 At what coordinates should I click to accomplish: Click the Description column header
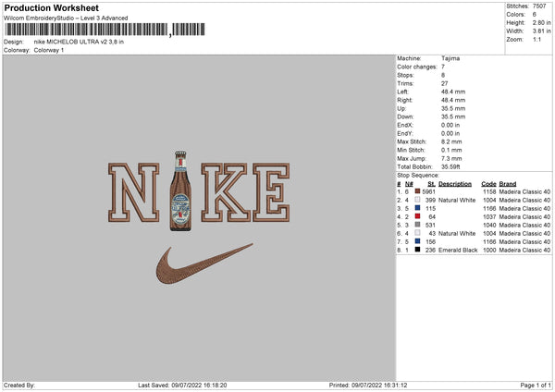pyautogui.click(x=455, y=184)
